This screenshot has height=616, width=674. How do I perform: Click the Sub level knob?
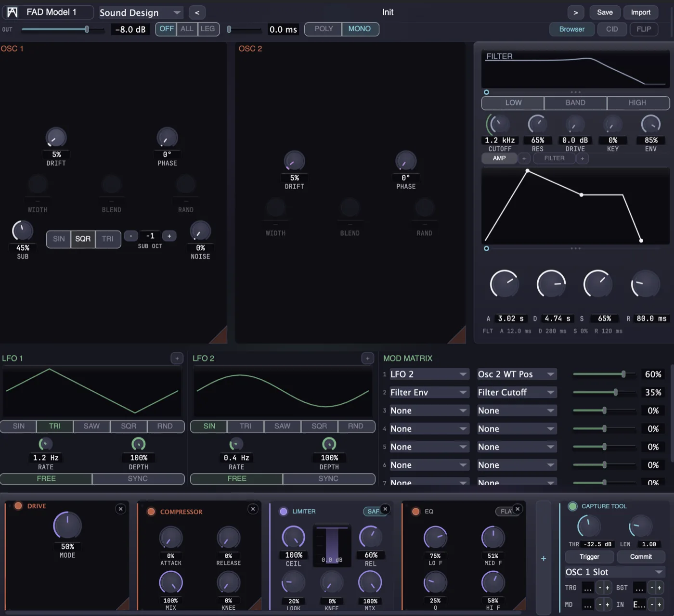tap(23, 231)
